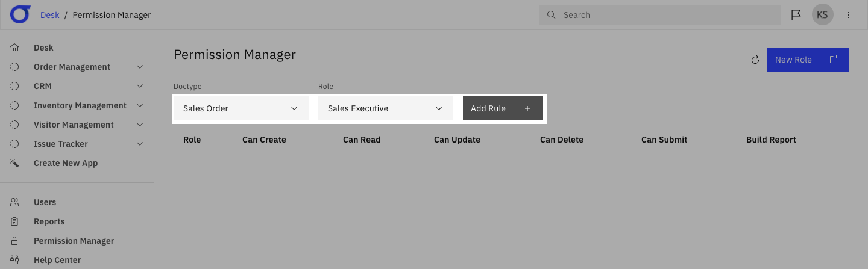Click the home icon next to Desk

(x=15, y=48)
